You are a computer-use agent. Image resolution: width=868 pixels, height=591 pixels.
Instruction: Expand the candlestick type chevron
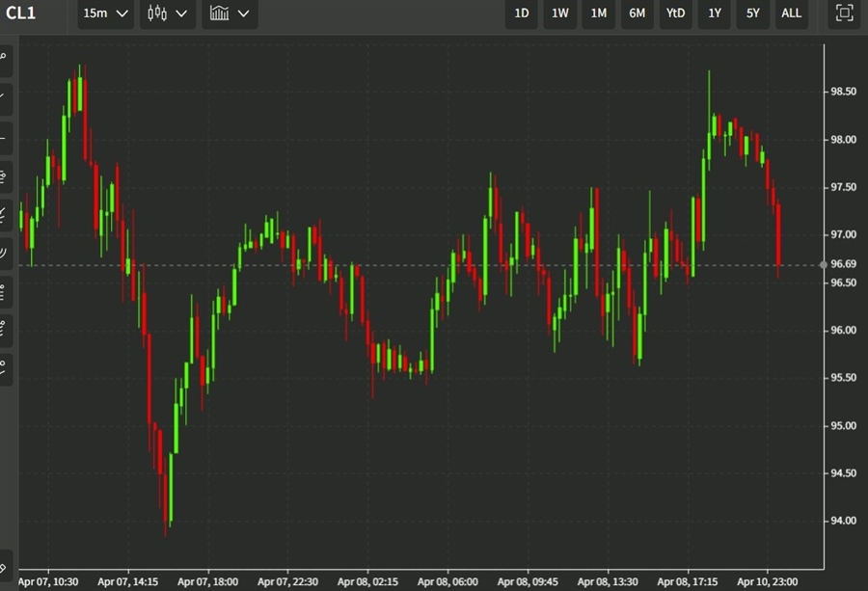pyautogui.click(x=181, y=13)
